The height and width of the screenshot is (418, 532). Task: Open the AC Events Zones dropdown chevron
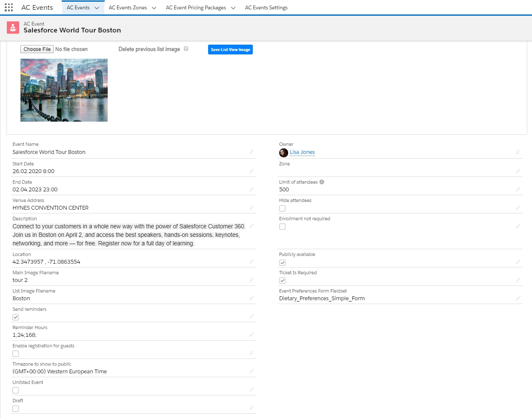(154, 8)
